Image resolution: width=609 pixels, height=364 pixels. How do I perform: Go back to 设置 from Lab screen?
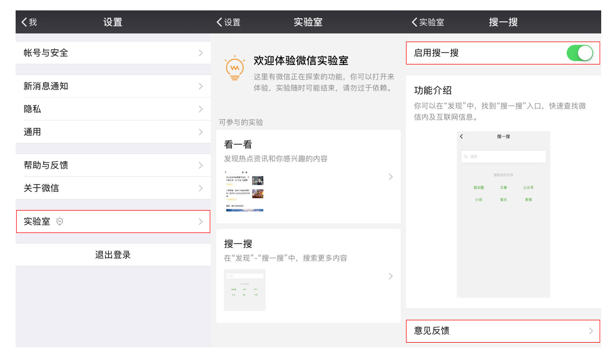(x=229, y=22)
